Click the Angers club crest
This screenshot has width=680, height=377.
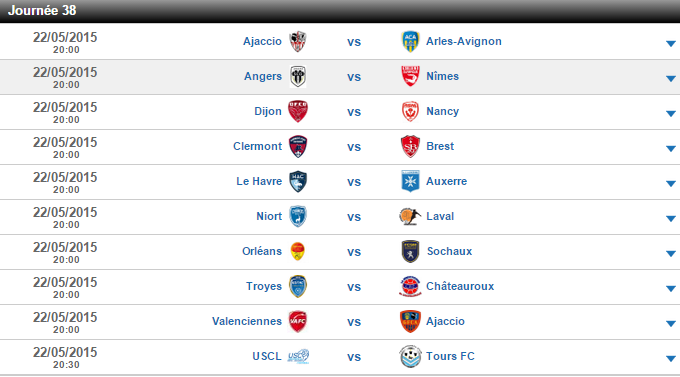coord(298,76)
